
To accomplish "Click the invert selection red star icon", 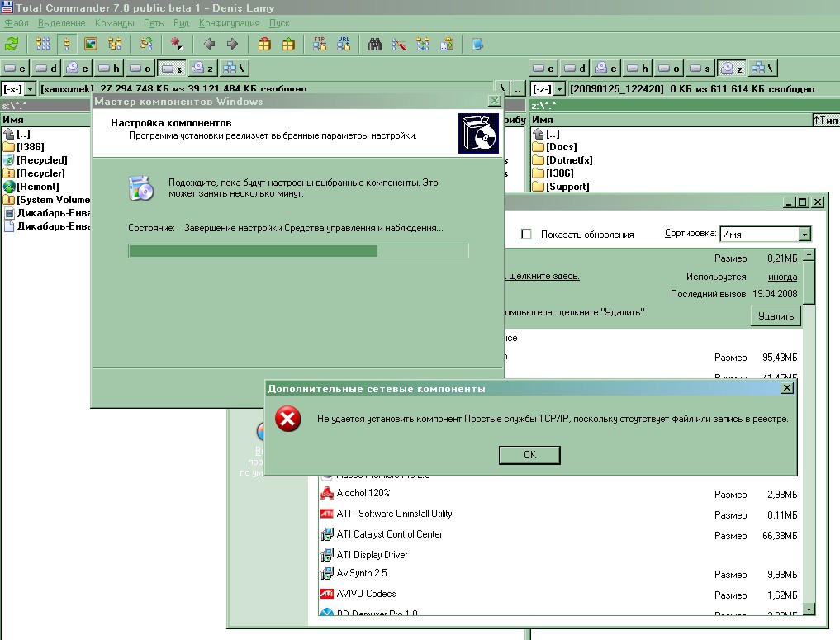I will pos(177,44).
